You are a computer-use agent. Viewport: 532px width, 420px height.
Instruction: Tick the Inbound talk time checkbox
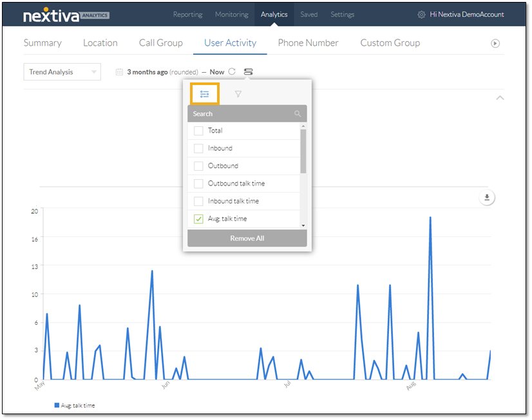point(198,201)
